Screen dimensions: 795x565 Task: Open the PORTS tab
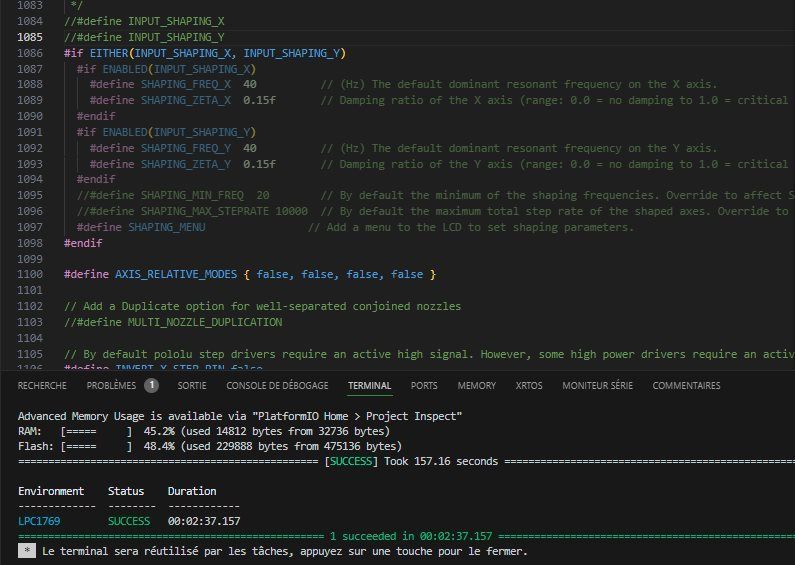(x=424, y=385)
